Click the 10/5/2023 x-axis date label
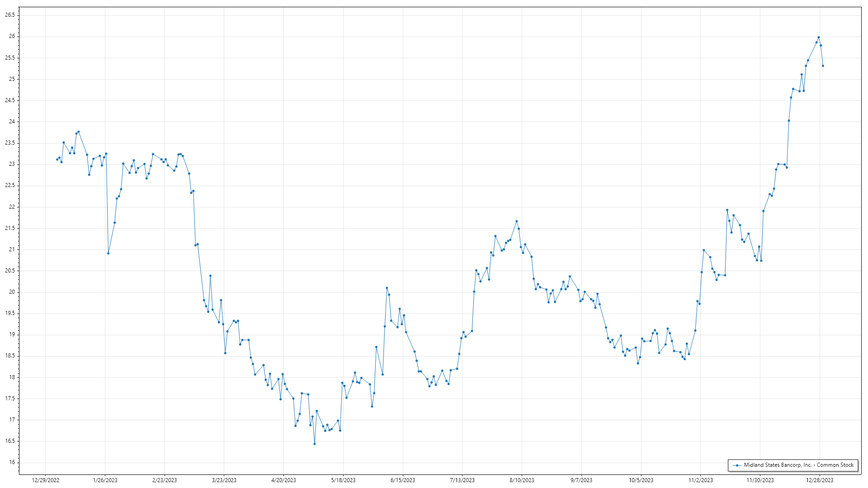Screen dimensions: 868x488 641,480
